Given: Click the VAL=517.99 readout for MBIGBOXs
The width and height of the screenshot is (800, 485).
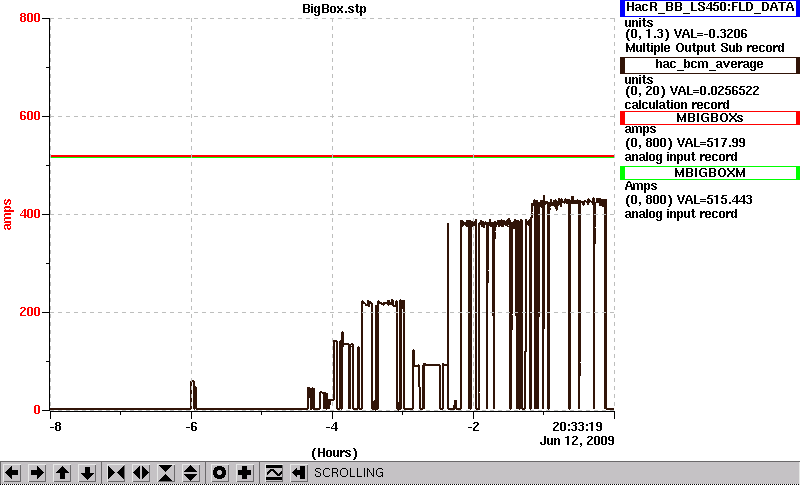Looking at the screenshot, I should point(710,143).
